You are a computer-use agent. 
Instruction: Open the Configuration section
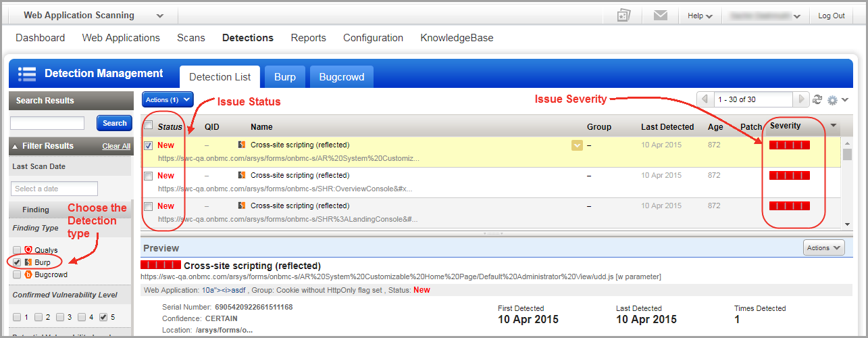[x=373, y=38]
